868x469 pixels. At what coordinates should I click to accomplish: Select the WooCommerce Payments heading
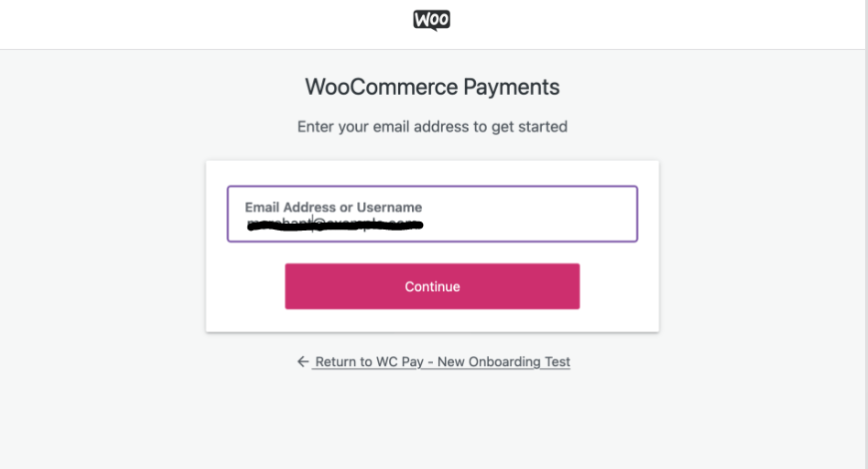432,87
